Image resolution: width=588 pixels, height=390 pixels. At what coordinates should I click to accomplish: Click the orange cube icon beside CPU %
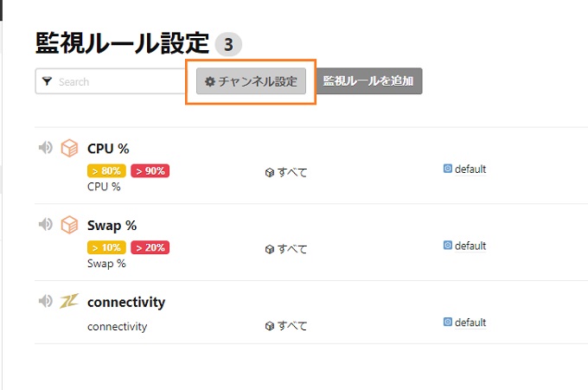(x=69, y=148)
